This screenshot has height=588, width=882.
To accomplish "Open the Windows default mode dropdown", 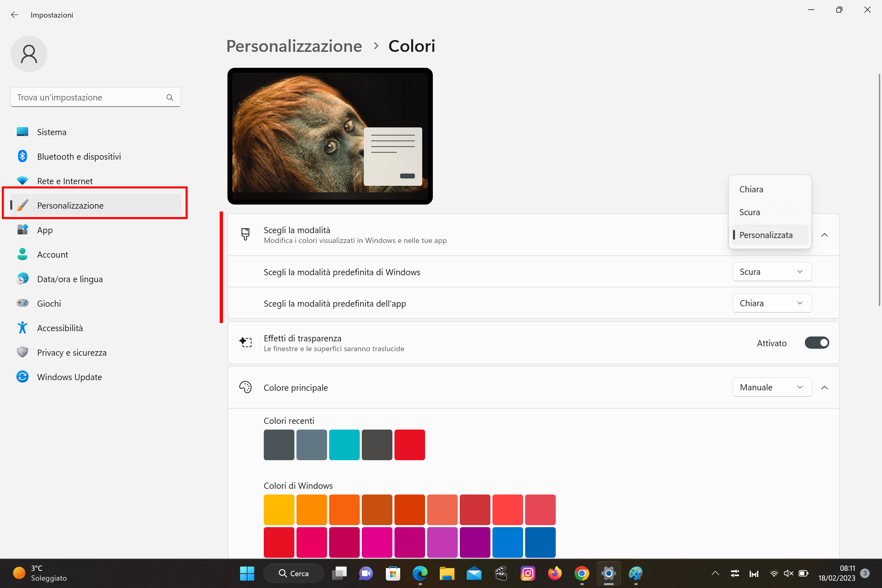I will click(x=772, y=272).
